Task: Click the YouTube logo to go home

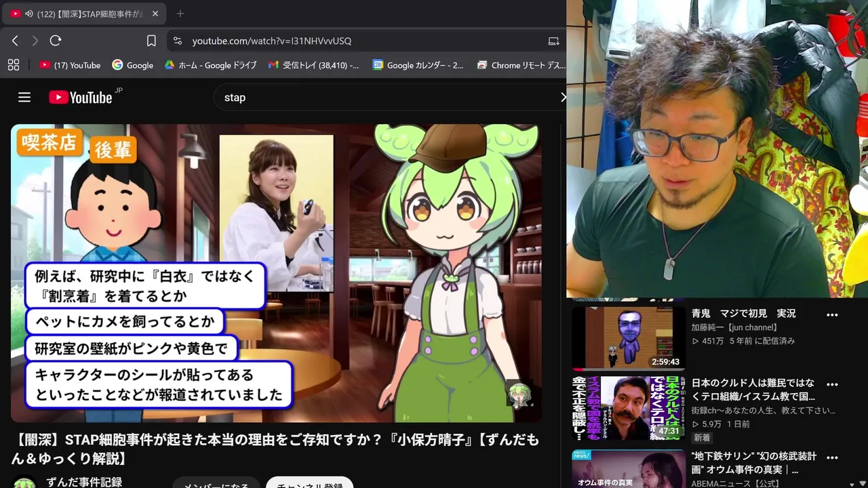Action: click(x=81, y=97)
